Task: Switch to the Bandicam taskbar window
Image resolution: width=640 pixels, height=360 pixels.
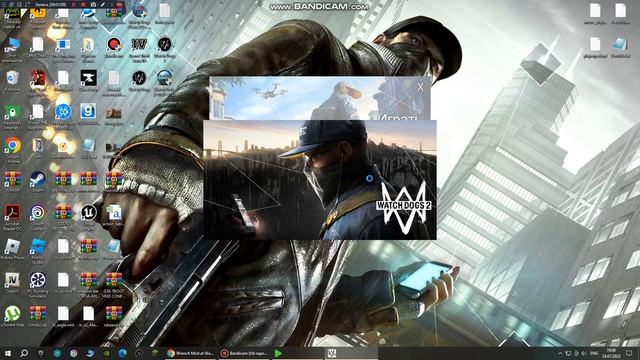Action: [x=244, y=353]
